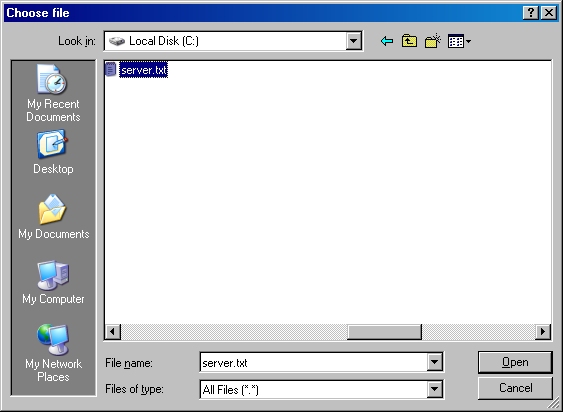Click inside the File name text field
Viewport: 563px width, 412px height.
(x=313, y=362)
